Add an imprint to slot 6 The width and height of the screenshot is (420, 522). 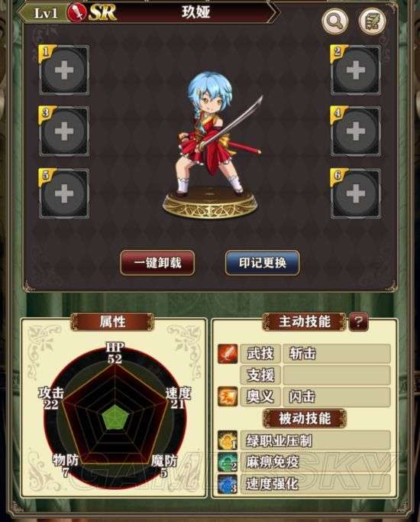point(356,193)
